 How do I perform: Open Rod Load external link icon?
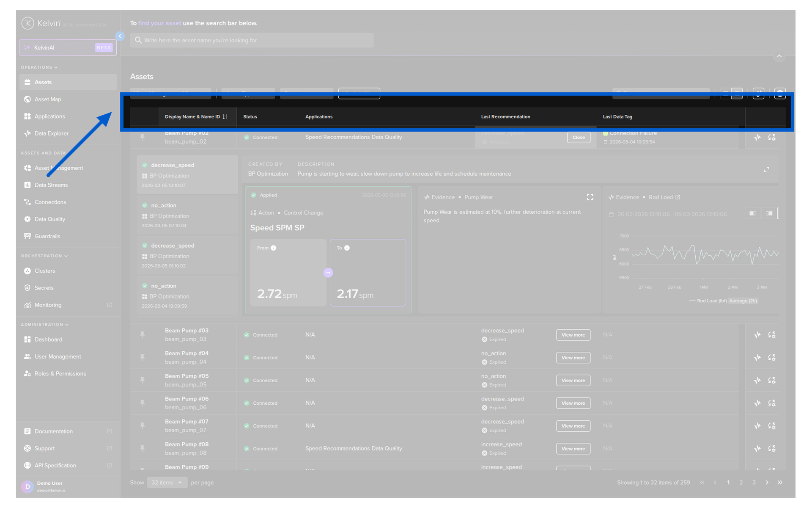678,197
